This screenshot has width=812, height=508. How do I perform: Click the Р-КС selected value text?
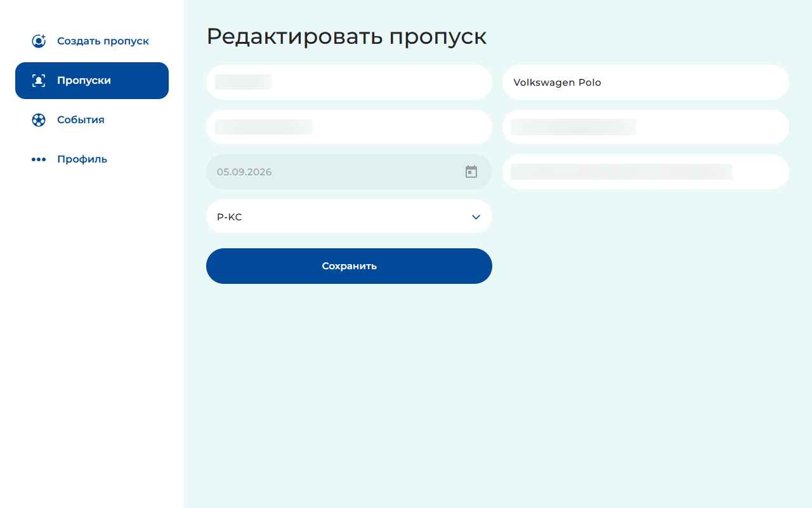230,217
